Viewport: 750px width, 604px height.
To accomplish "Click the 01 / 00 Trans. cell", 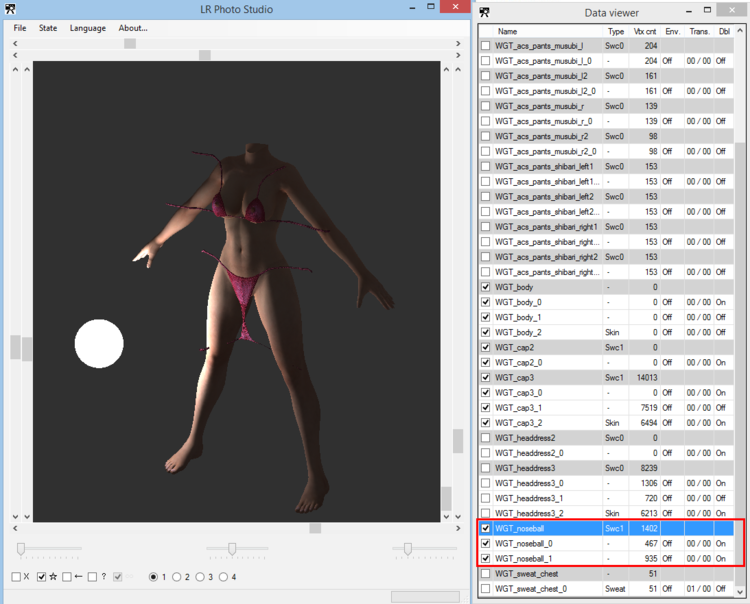I will [x=699, y=589].
